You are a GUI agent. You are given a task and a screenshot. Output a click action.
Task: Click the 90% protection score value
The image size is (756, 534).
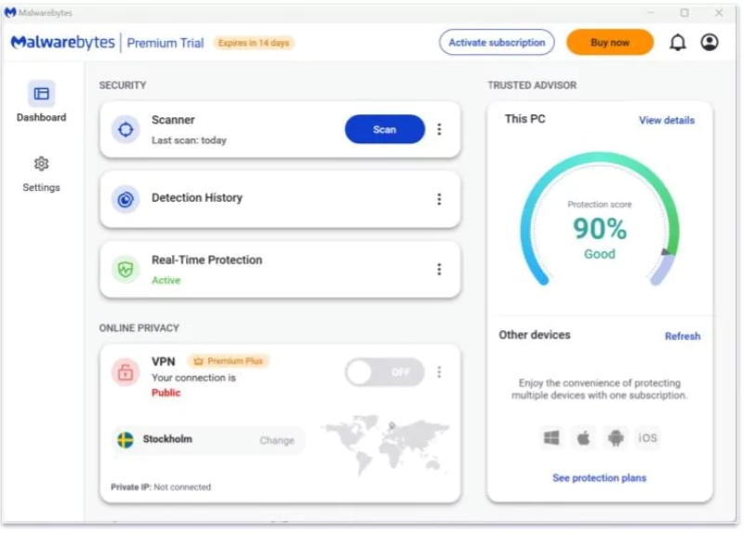(600, 229)
